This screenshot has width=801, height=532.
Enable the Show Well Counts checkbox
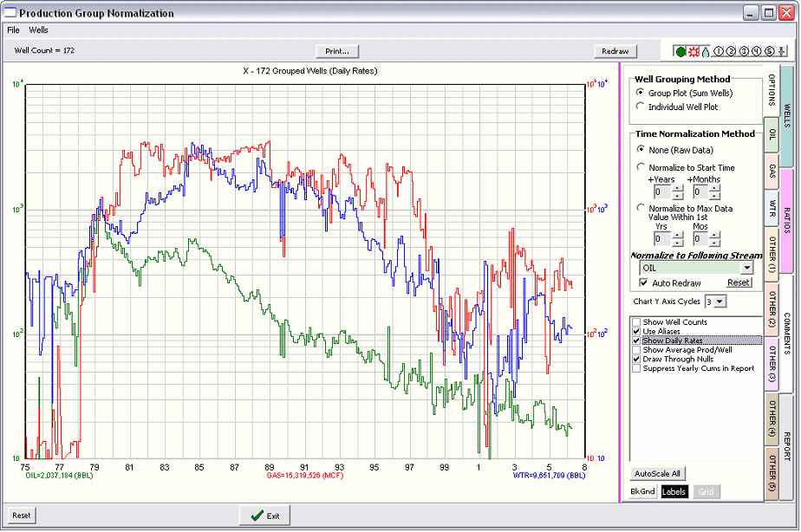click(x=636, y=322)
